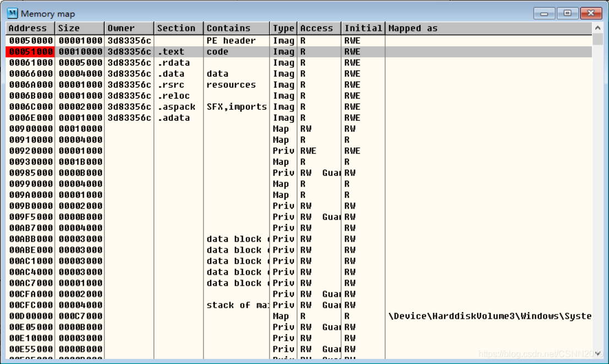Select the data block row at 00AC7000
Screen dimensions: 609x364
coord(298,283)
